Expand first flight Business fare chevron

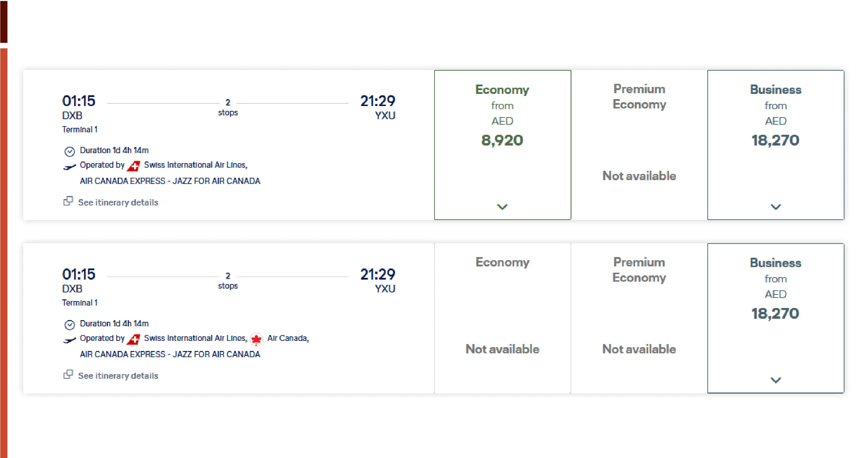(x=776, y=207)
